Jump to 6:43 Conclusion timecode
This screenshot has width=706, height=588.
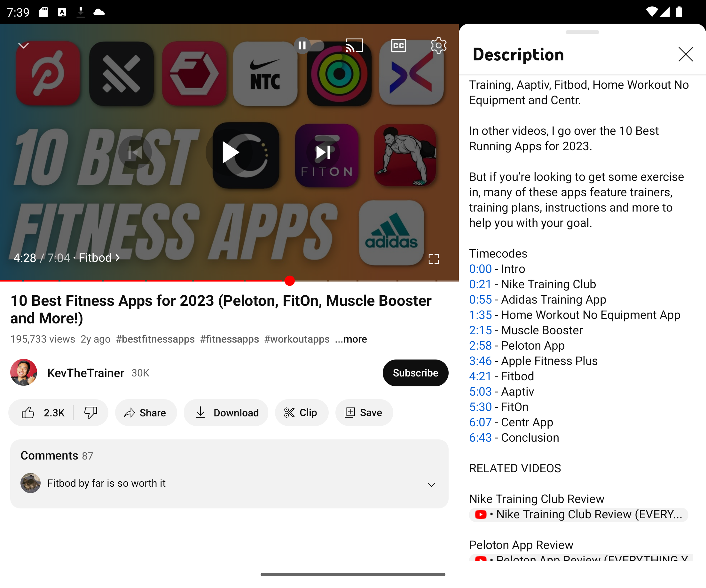coord(480,437)
